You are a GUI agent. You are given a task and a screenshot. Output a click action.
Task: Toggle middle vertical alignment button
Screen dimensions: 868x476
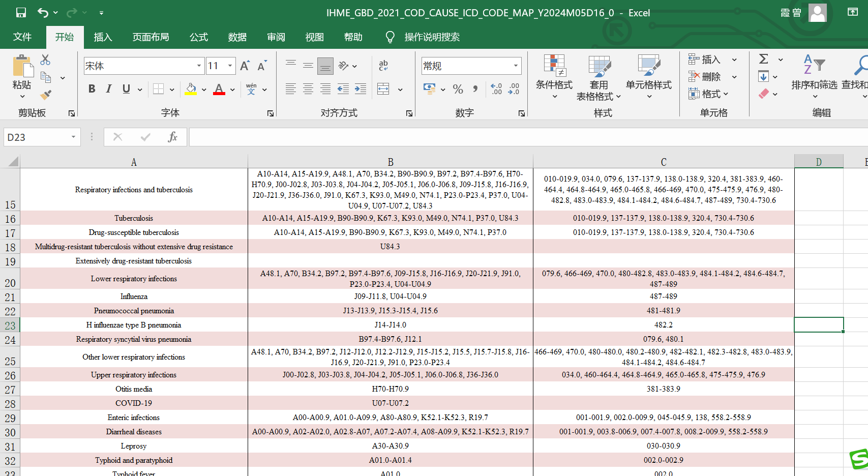(308, 66)
